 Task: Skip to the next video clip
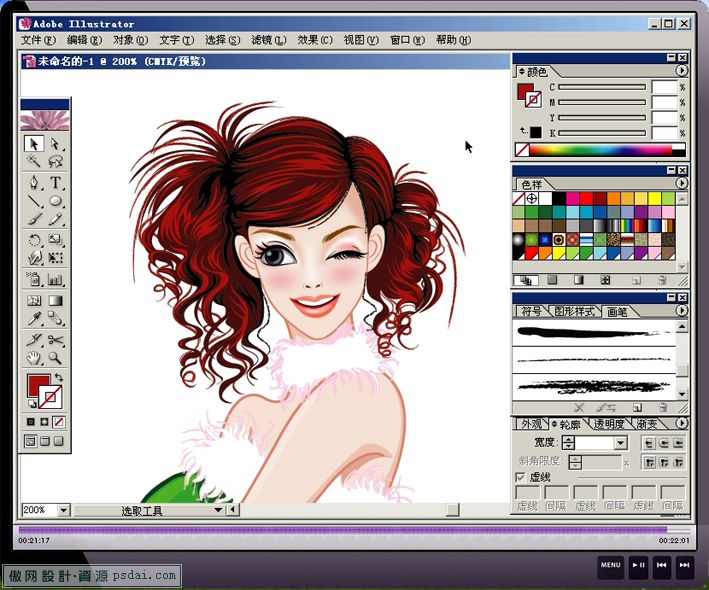pos(685,567)
